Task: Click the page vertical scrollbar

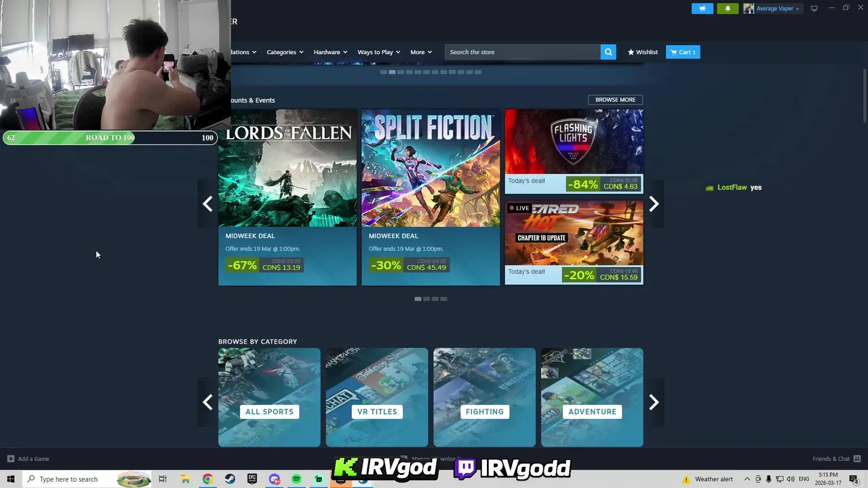Action: 864,95
